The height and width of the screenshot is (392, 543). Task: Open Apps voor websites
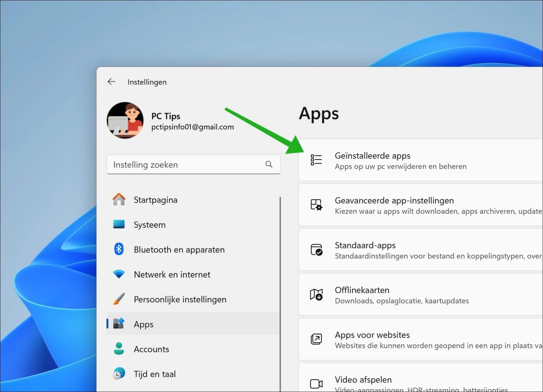421,339
